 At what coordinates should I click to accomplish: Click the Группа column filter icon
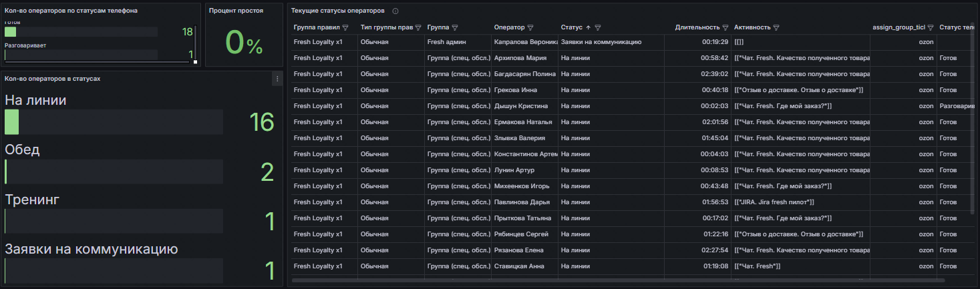(x=454, y=28)
